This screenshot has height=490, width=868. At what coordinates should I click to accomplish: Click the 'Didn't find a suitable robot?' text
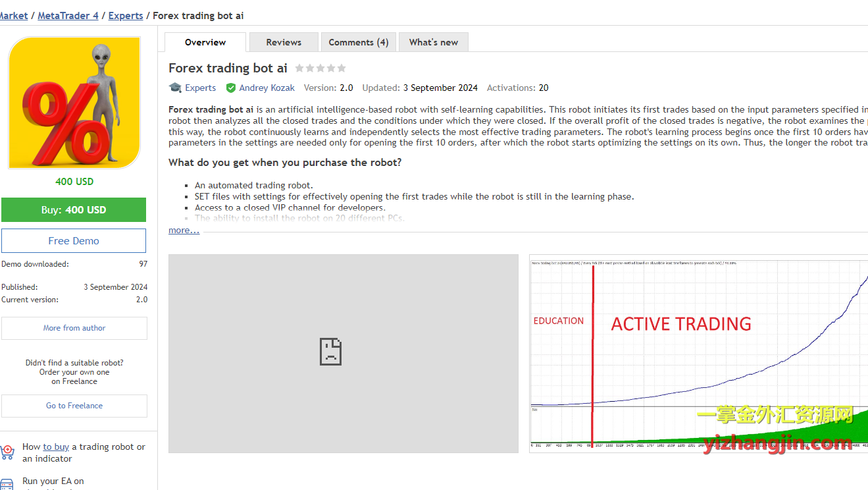74,363
